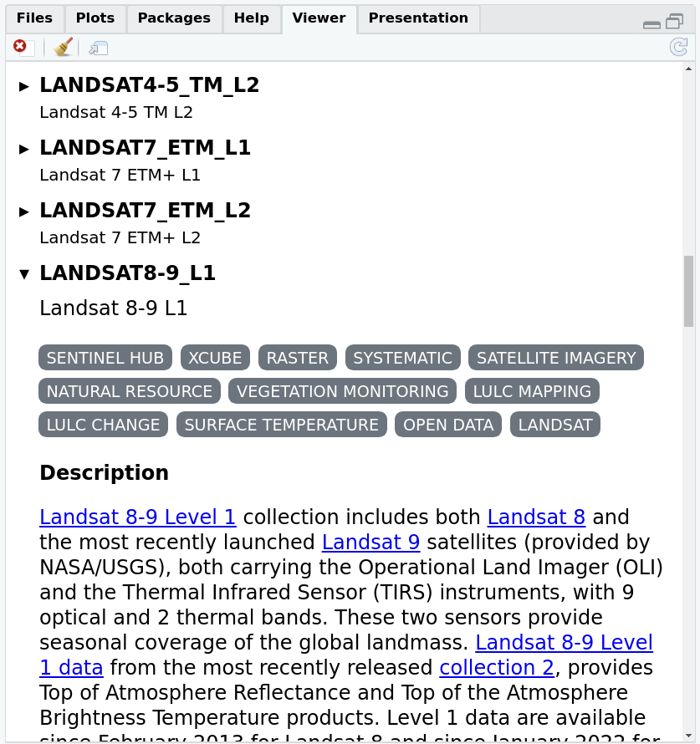Go to the Packages tab
Screen dimensions: 700x744
pos(174,18)
